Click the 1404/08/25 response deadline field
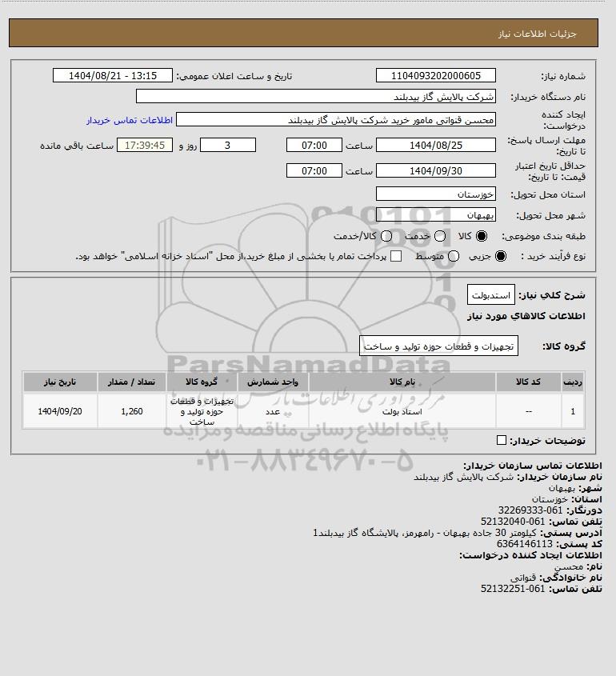 pos(436,145)
